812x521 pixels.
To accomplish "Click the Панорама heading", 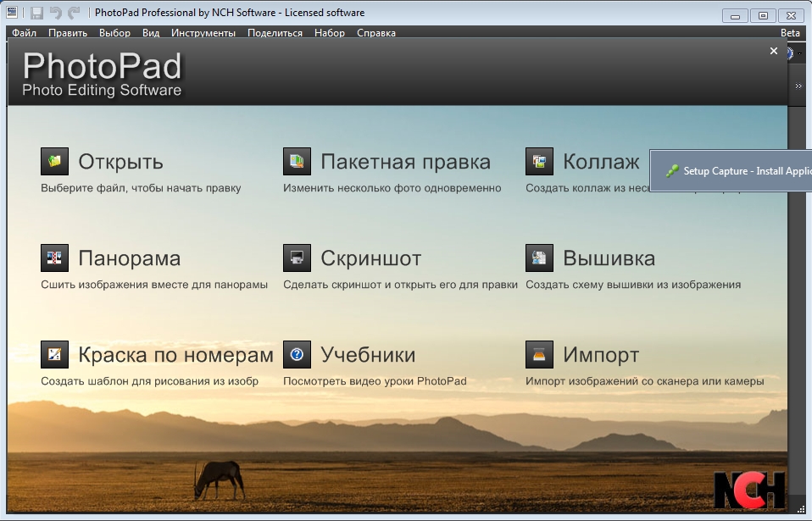I will click(130, 258).
